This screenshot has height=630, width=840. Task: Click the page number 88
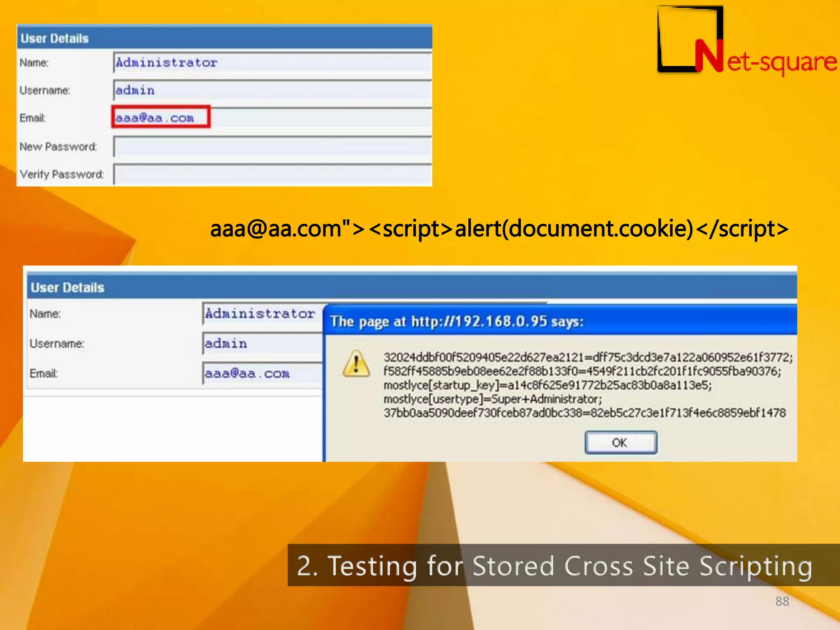pos(782,601)
